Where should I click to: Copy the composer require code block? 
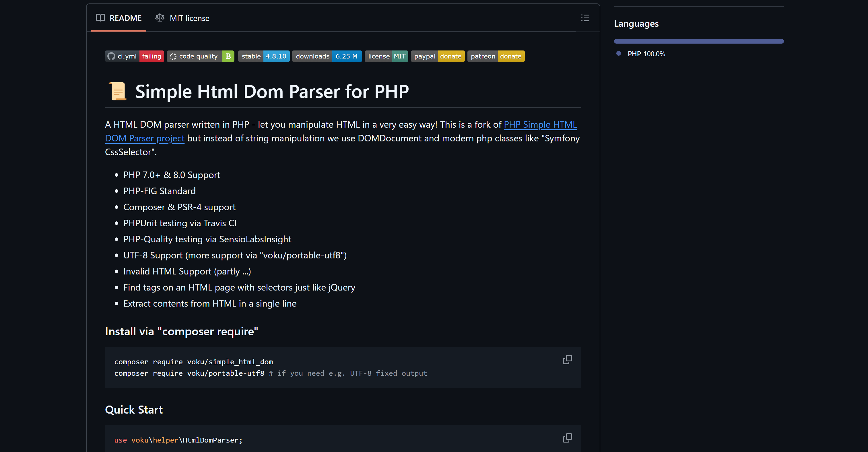pos(568,360)
